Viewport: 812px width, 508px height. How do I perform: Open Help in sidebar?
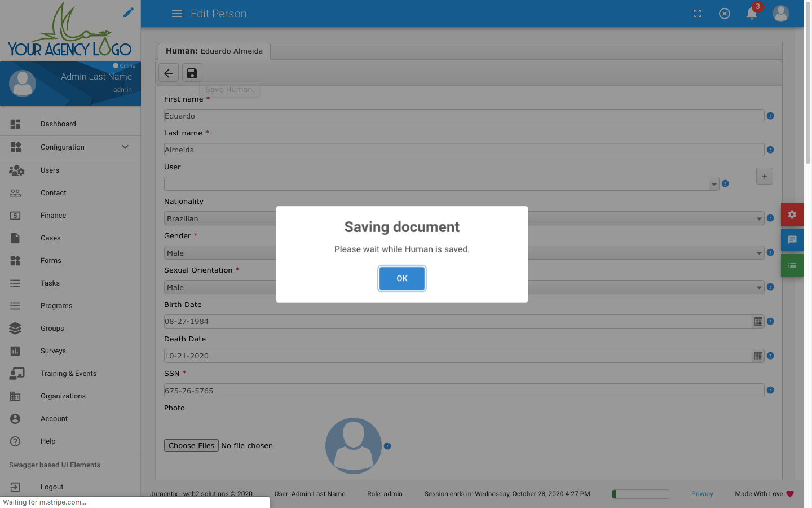coord(70,441)
